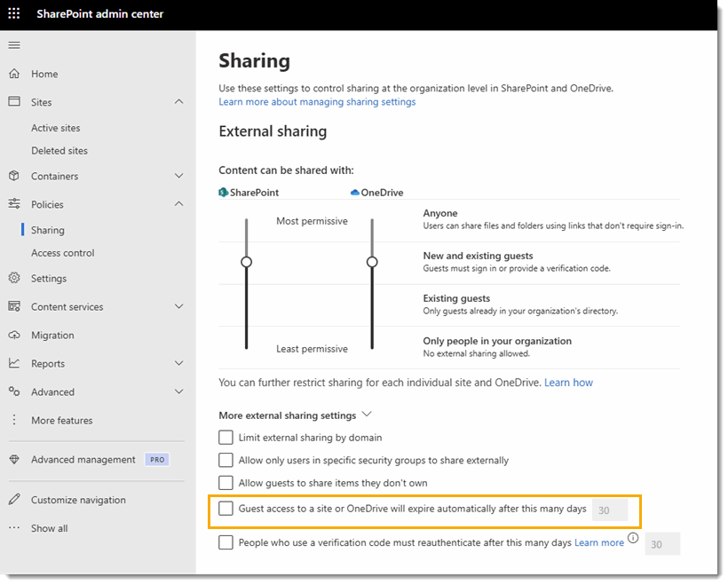Expand the Reports chevron
The height and width of the screenshot is (585, 728).
click(178, 363)
